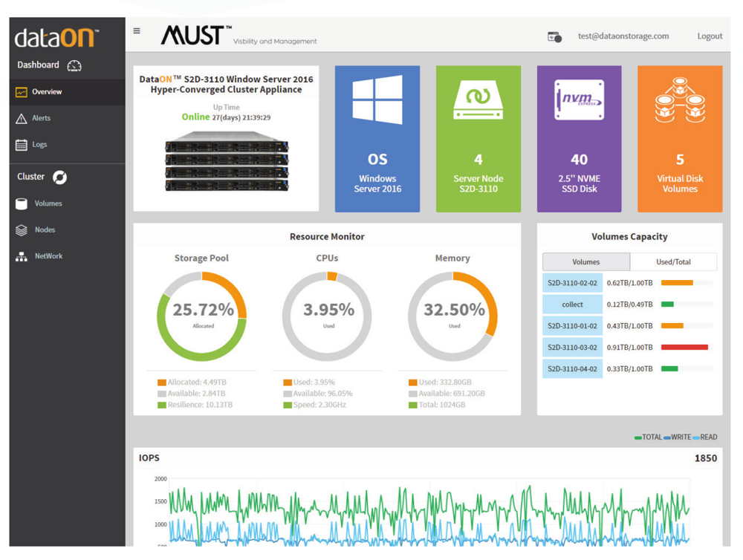743x560 pixels.
Task: Click the S2D-3110-01-02 volume label
Action: [572, 326]
